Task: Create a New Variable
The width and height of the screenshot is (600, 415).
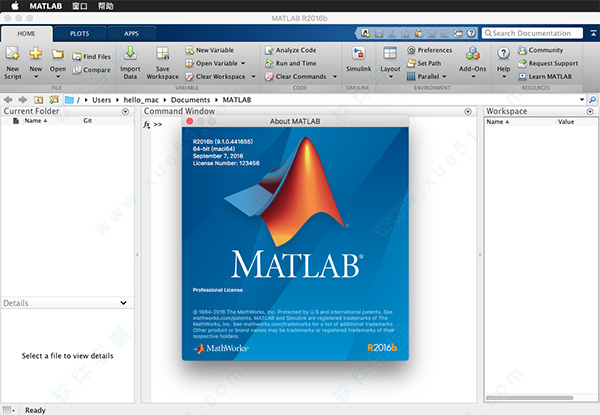Action: click(x=209, y=50)
